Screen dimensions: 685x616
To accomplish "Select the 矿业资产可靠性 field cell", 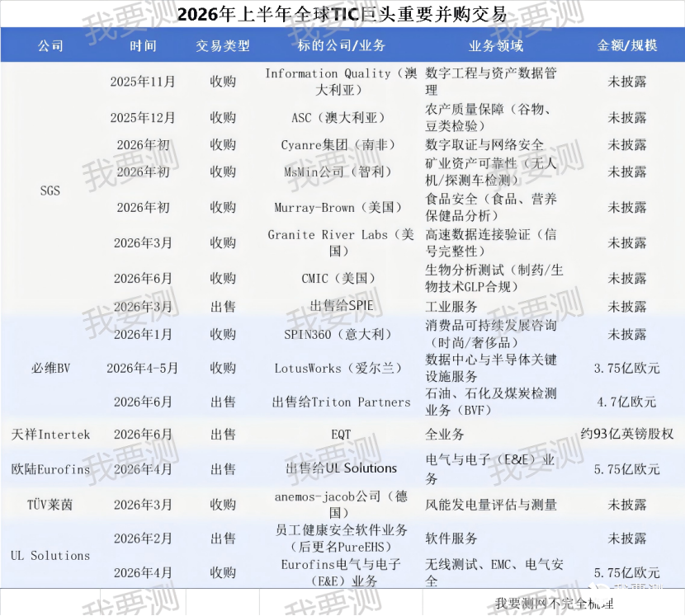I will (x=491, y=172).
